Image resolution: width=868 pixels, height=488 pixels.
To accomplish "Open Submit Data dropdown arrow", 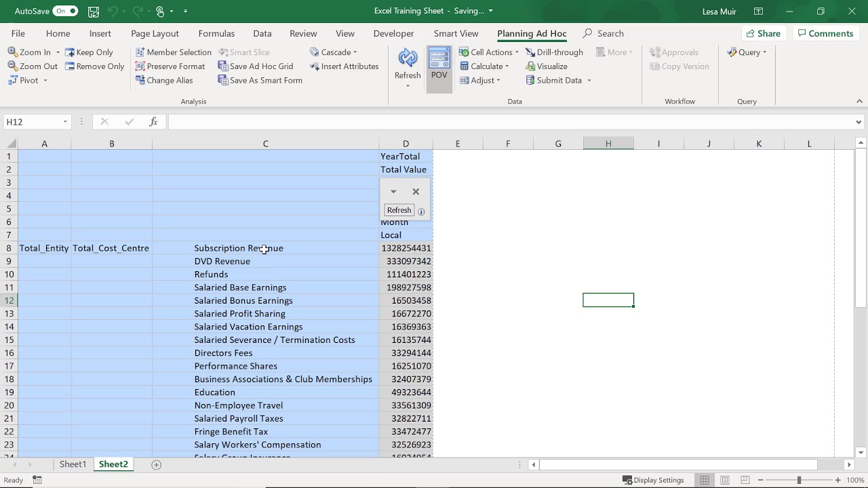I will click(x=589, y=80).
